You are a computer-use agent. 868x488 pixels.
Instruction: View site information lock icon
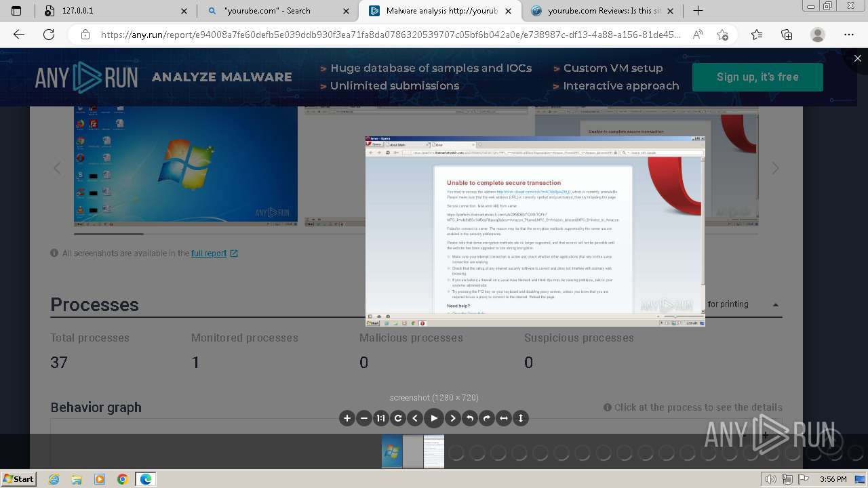pyautogui.click(x=85, y=35)
